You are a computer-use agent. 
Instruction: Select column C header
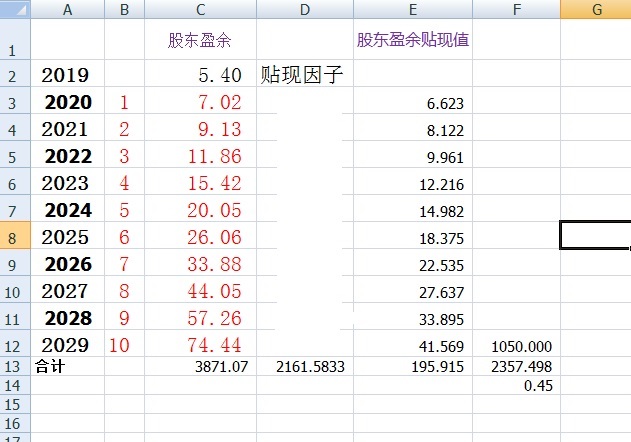(x=200, y=9)
